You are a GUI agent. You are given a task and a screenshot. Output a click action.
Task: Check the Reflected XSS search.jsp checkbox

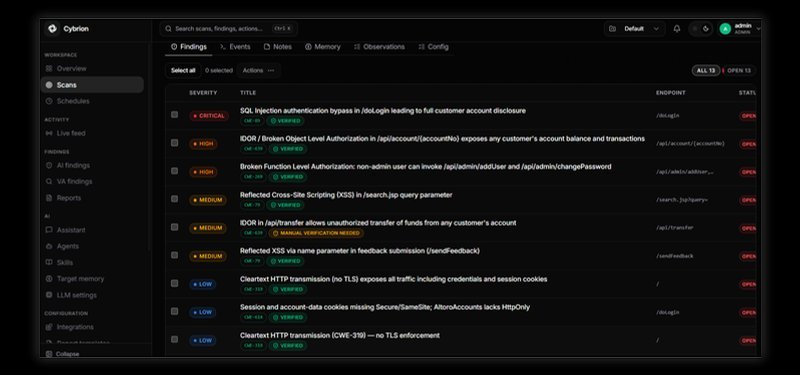pyautogui.click(x=174, y=199)
